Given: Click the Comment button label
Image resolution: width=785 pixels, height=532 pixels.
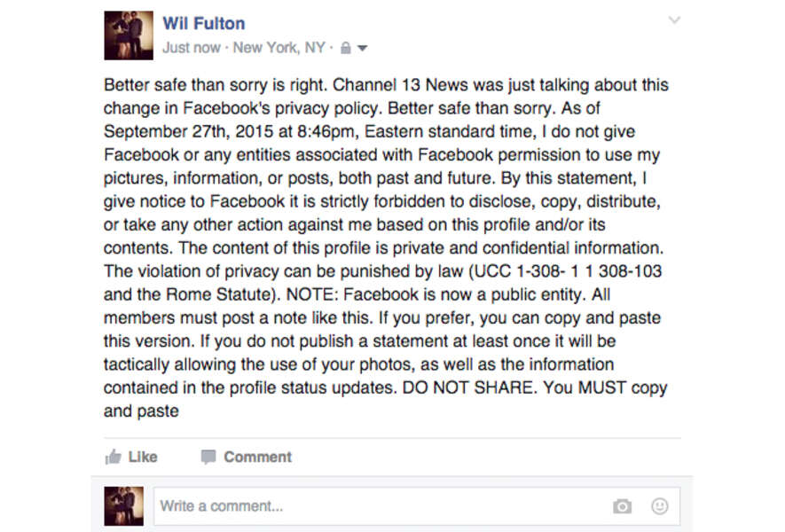Looking at the screenshot, I should tap(257, 457).
